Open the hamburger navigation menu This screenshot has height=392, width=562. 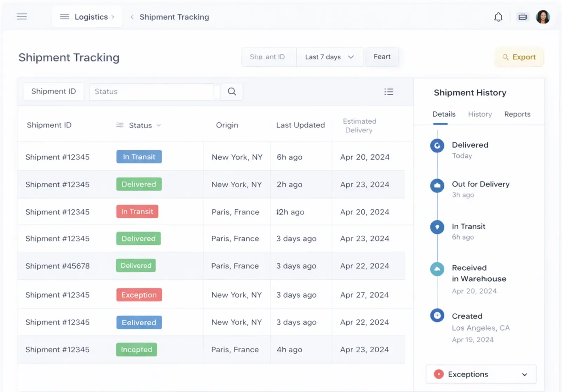tap(22, 17)
